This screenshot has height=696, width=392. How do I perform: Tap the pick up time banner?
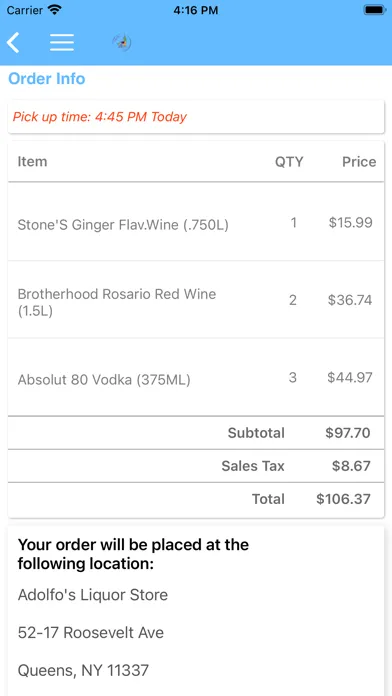tap(196, 117)
